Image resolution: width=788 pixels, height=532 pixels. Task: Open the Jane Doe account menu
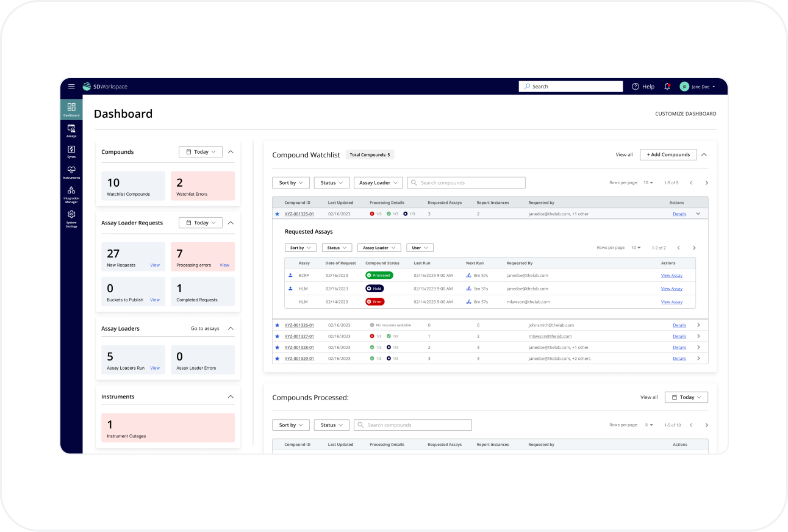pyautogui.click(x=703, y=87)
